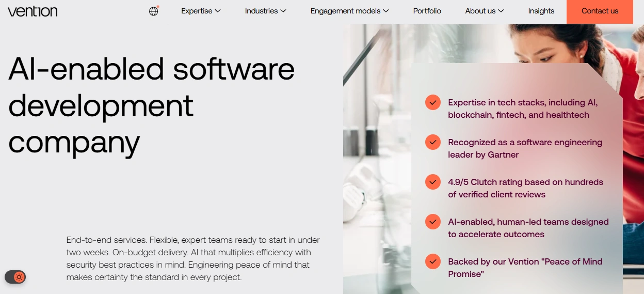Click the Contact us button

pyautogui.click(x=600, y=11)
